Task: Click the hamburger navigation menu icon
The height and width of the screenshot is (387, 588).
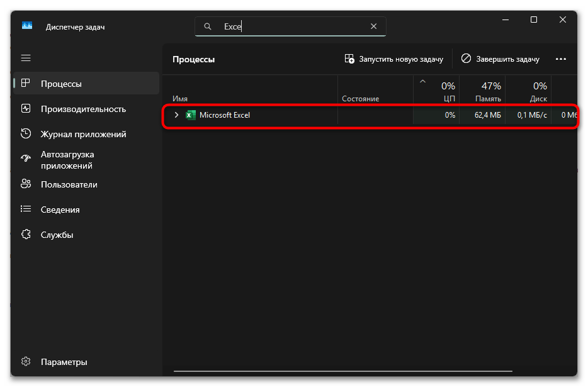Action: coord(26,58)
